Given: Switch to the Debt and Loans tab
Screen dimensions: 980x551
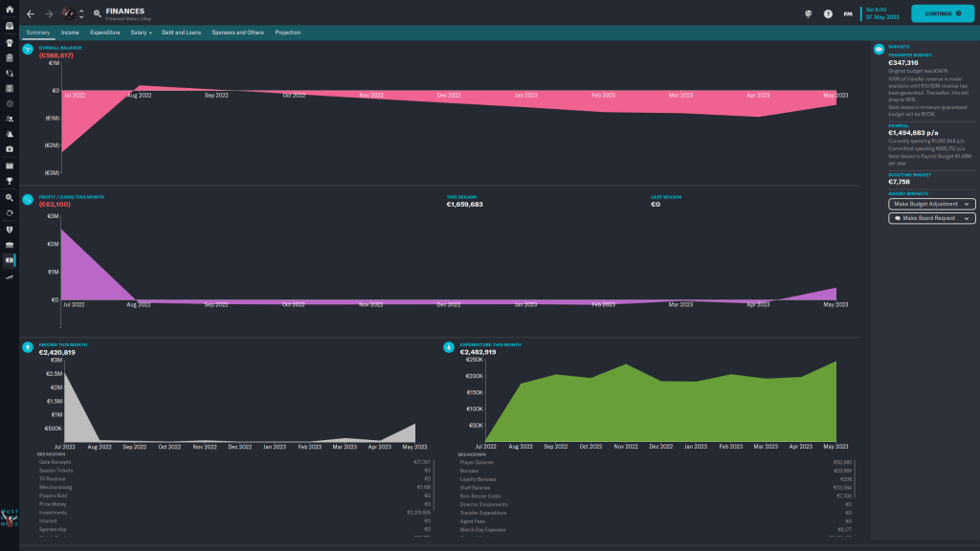Looking at the screenshot, I should coord(182,33).
